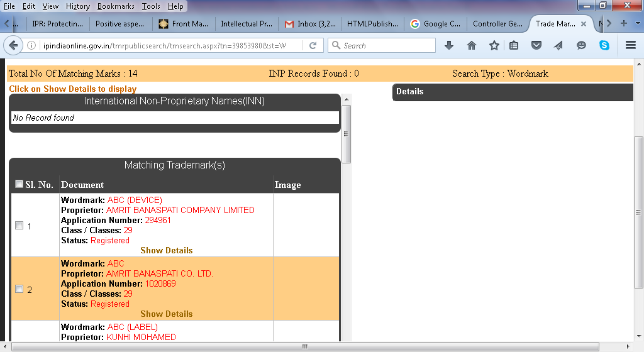Click the Pocket icon in toolbar
This screenshot has height=352, width=644.
pyautogui.click(x=536, y=45)
